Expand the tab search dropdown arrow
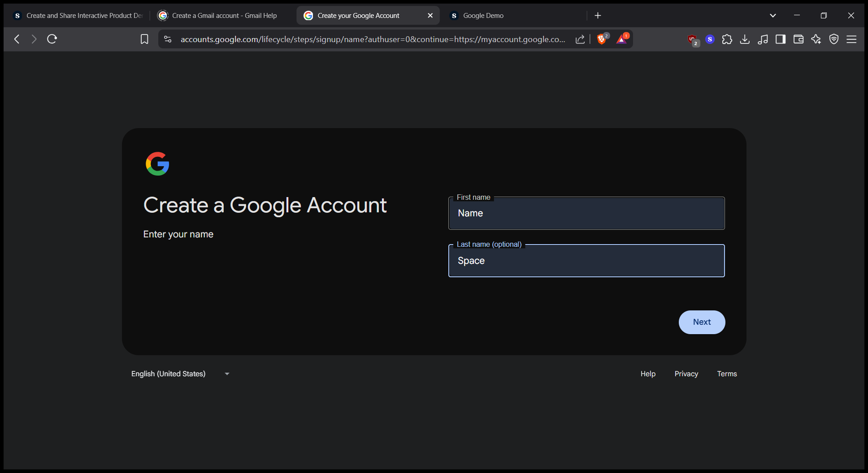Image resolution: width=868 pixels, height=473 pixels. [773, 16]
